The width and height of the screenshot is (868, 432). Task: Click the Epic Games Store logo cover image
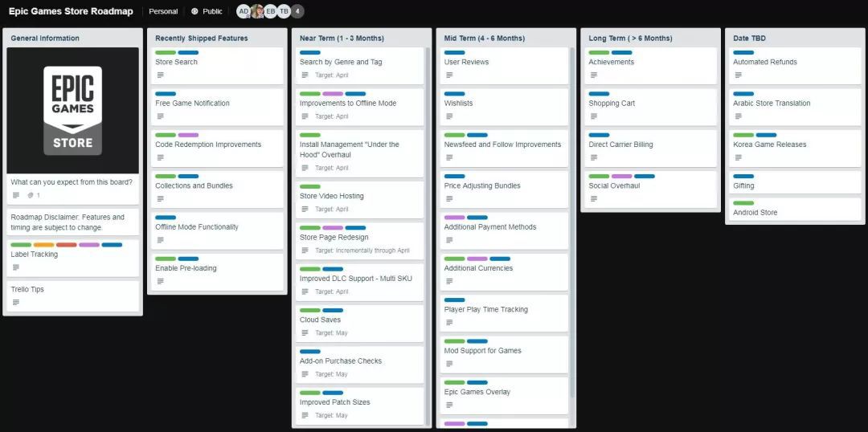click(x=72, y=111)
